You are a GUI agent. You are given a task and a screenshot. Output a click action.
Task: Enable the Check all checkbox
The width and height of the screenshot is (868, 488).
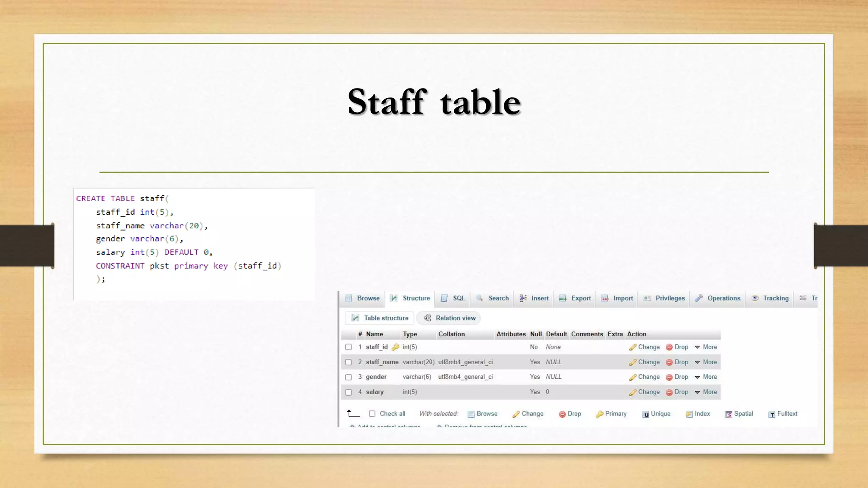pyautogui.click(x=372, y=414)
